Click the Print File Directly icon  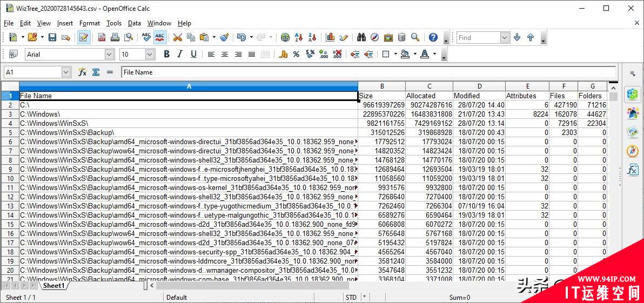pyautogui.click(x=115, y=37)
